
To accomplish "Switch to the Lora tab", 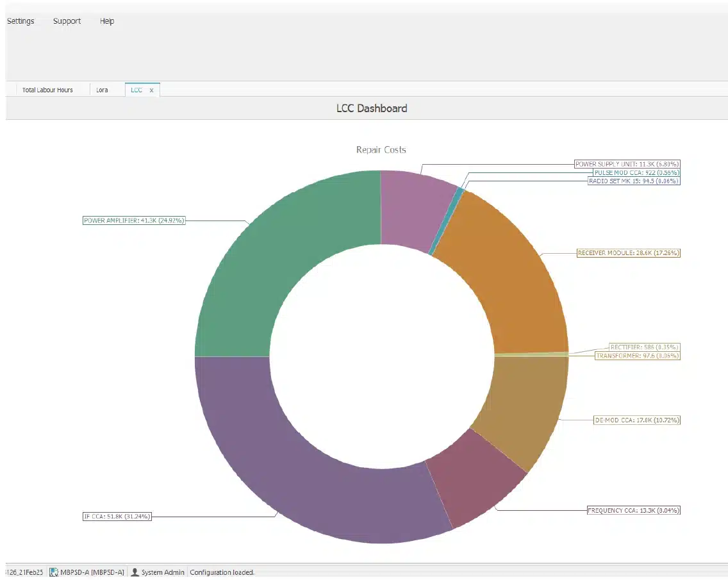I will (102, 90).
